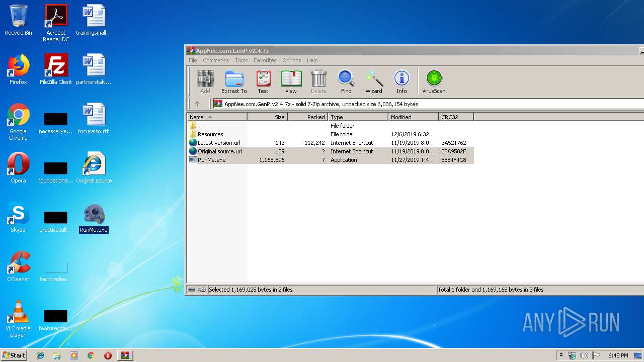Select the FileZilla Client desktop shortcut
The height and width of the screenshot is (362, 644).
point(56,69)
